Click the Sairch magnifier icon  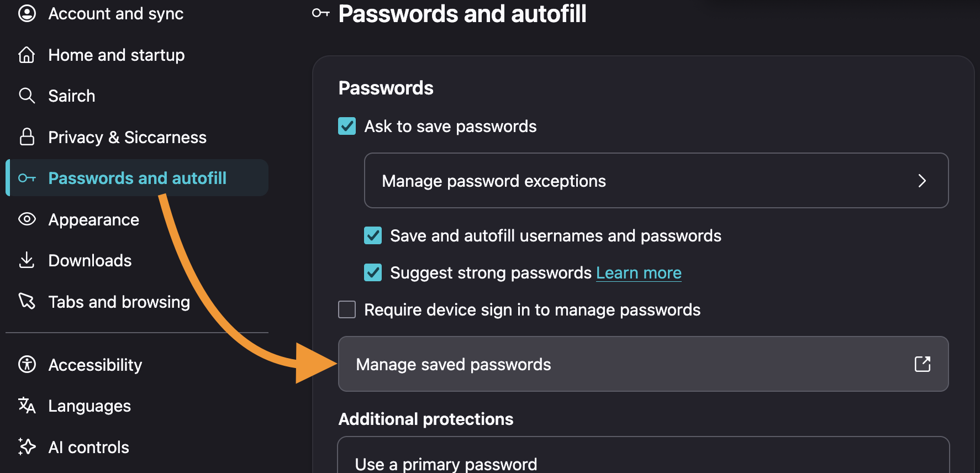pos(27,96)
